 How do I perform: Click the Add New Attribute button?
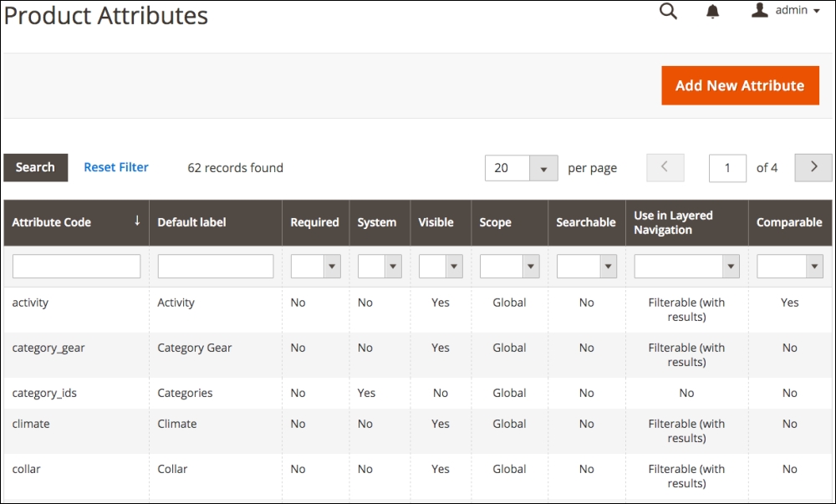point(740,85)
